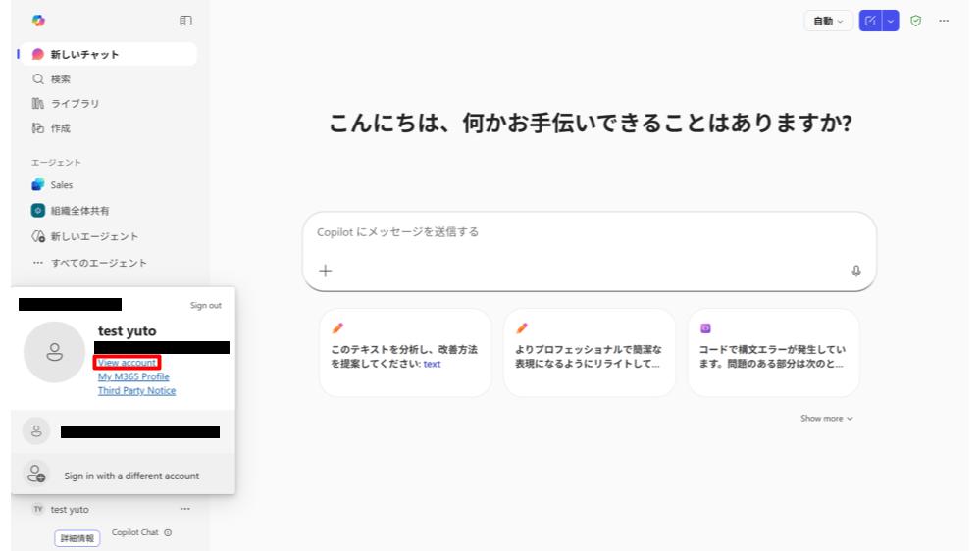The width and height of the screenshot is (980, 551).
Task: Click 新しいエージェント icon
Action: 38,236
